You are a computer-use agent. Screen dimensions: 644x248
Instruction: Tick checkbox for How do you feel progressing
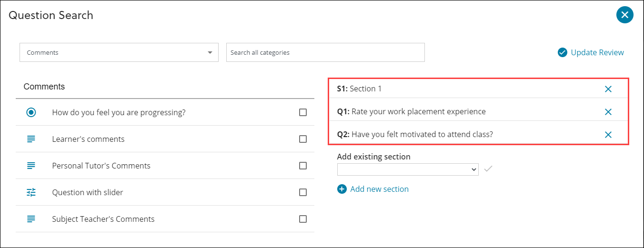click(x=303, y=113)
